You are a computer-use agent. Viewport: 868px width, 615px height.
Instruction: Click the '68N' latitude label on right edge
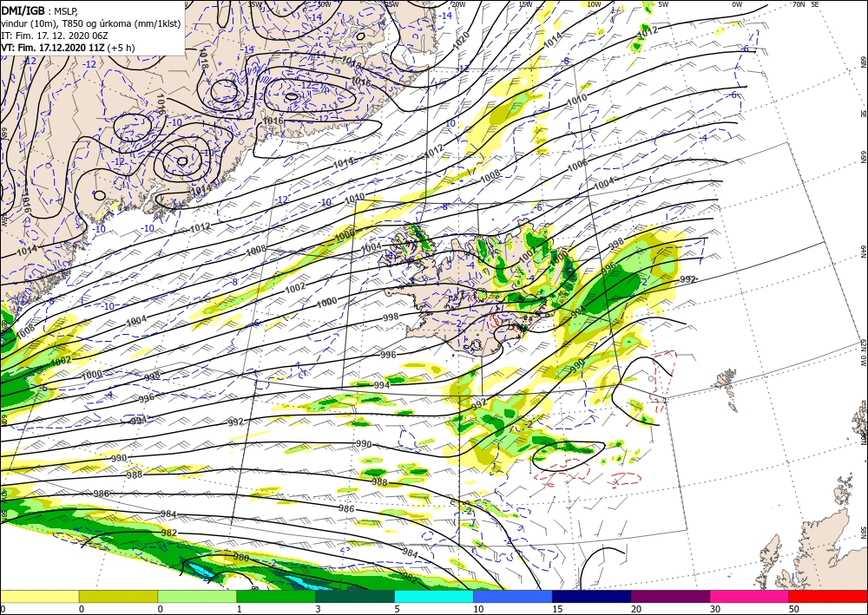pyautogui.click(x=863, y=62)
